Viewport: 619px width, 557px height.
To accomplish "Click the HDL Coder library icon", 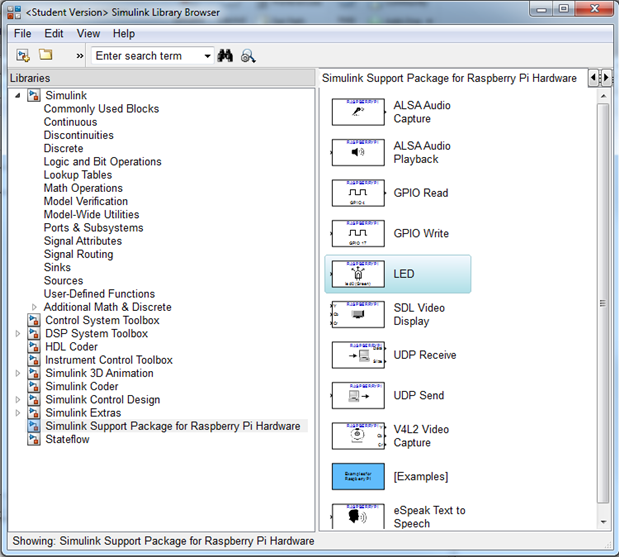I will tap(34, 347).
